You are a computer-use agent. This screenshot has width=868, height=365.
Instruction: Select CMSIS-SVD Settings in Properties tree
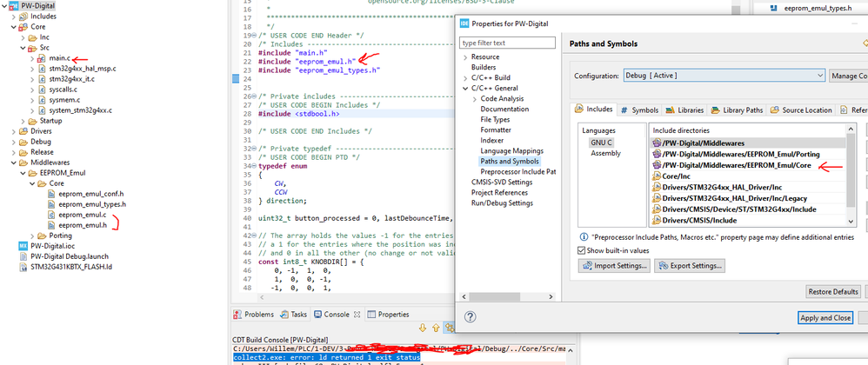point(502,182)
